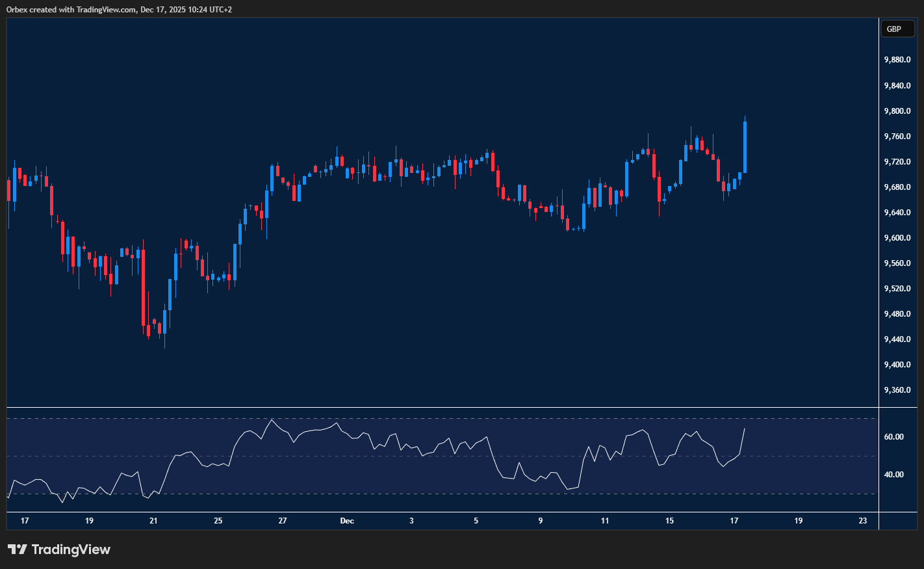Screen dimensions: 924x569
Task: Click date 11 on the time axis
Action: [x=605, y=521]
